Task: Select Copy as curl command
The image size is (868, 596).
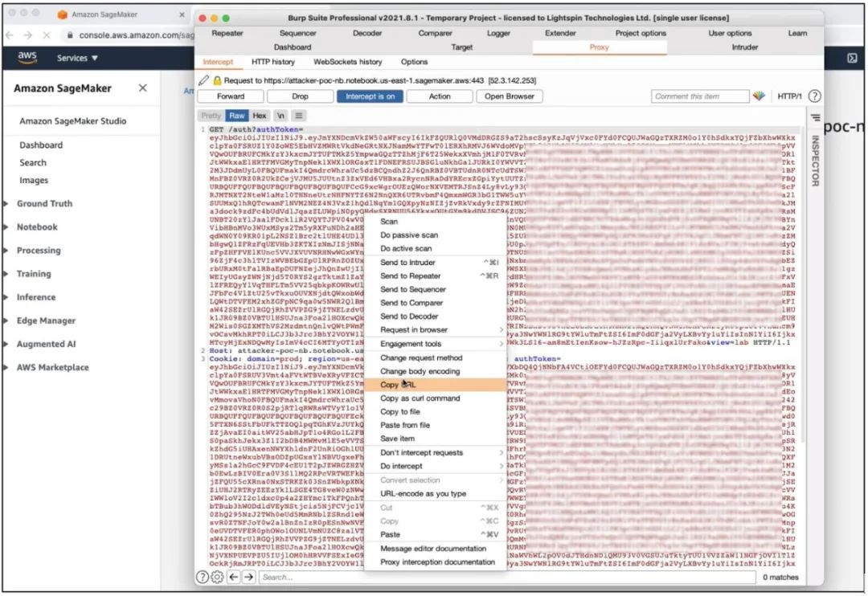Action: (x=435, y=398)
